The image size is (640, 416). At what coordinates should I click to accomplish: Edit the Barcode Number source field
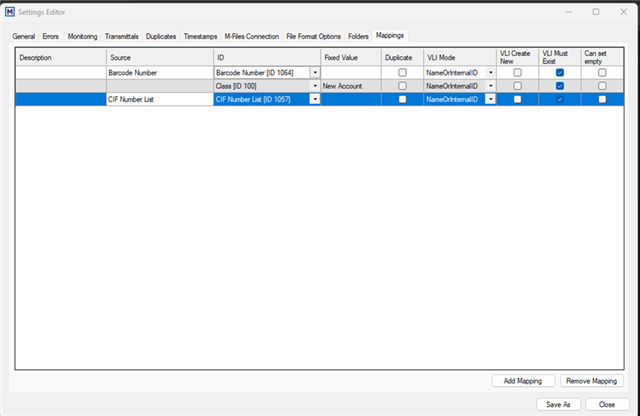click(x=158, y=73)
